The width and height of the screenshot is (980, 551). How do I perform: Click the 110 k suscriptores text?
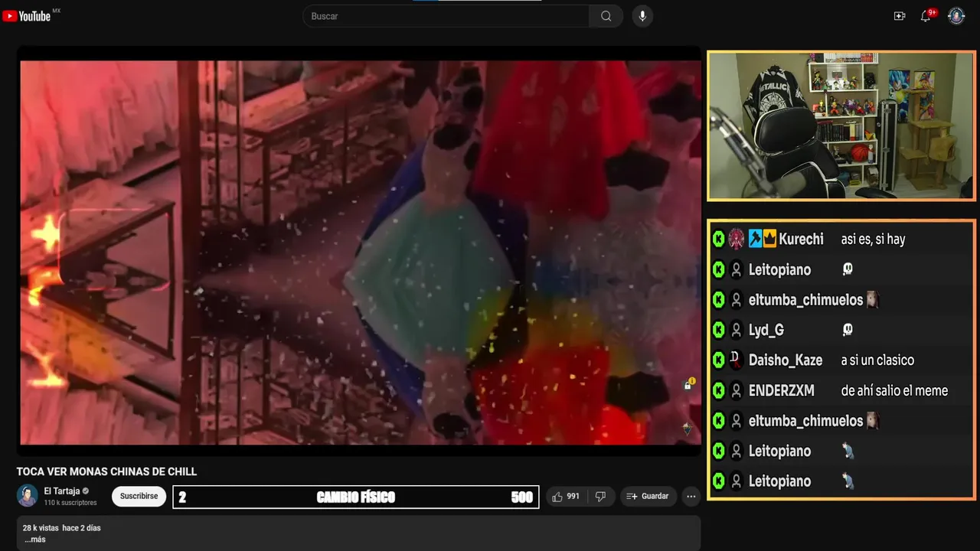pyautogui.click(x=70, y=503)
